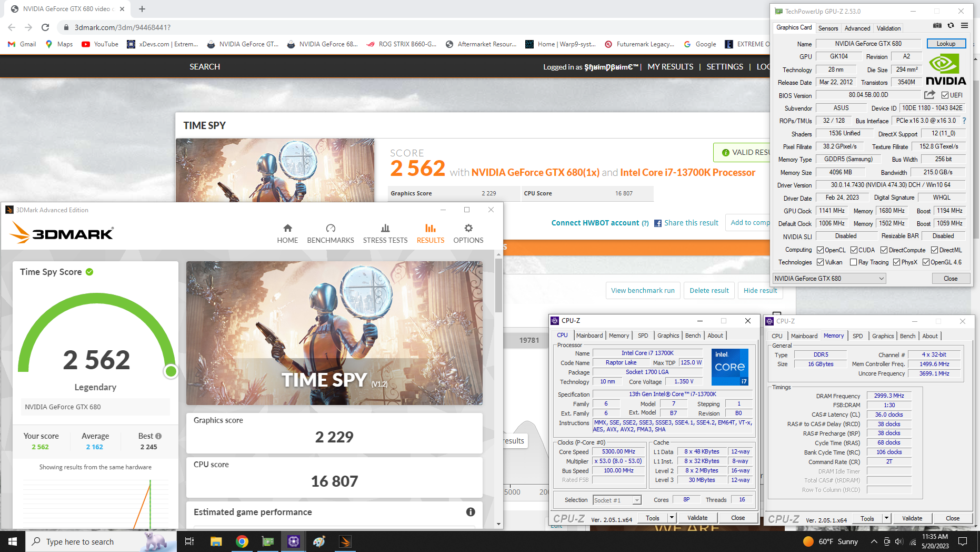
Task: Click the 3DMark taskbar icon
Action: click(345, 541)
